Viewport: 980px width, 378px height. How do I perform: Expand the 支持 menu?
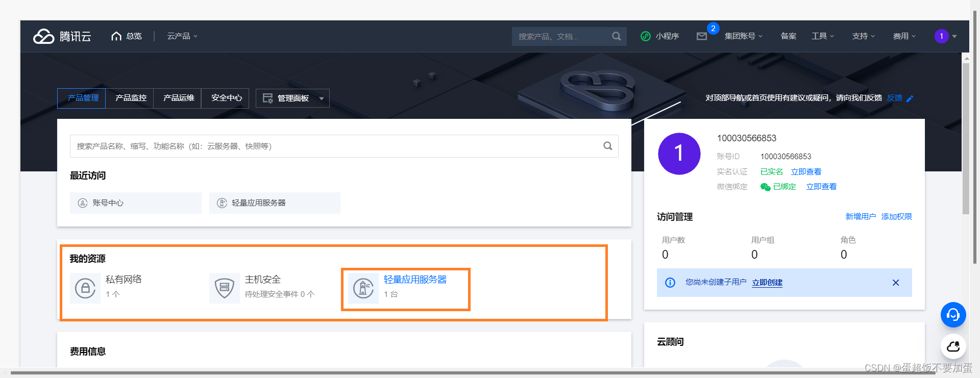coord(864,36)
